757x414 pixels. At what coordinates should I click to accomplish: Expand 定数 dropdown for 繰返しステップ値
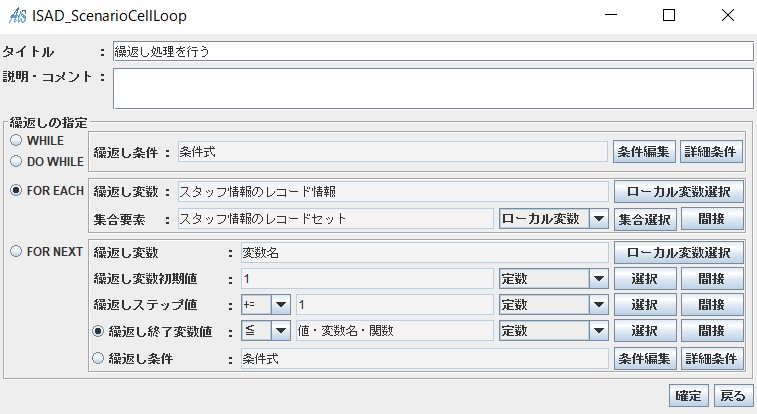pos(554,305)
